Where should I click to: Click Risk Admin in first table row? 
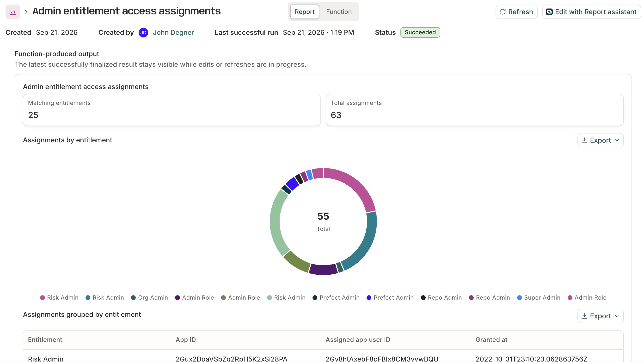coord(46,359)
